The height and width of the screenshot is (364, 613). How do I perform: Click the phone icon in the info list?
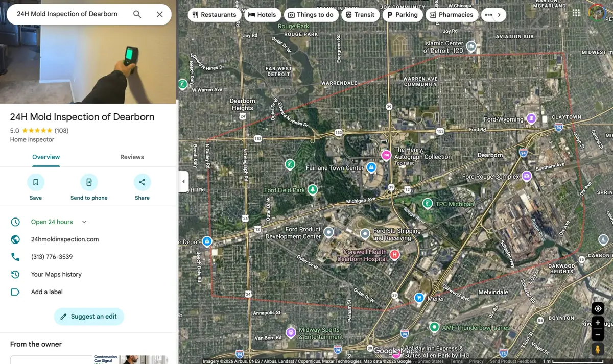(15, 257)
